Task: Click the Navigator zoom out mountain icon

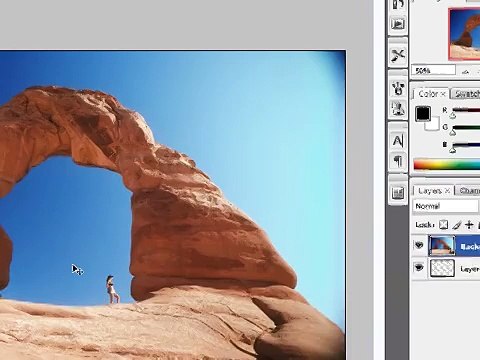Action: click(x=466, y=71)
